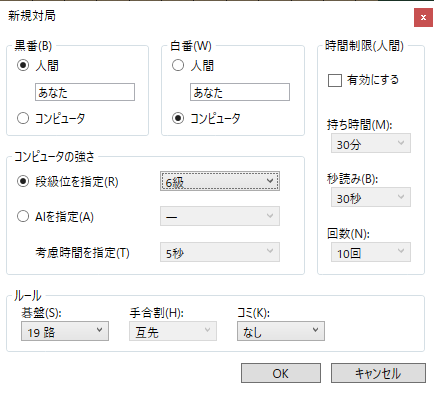The width and height of the screenshot is (434, 402).
Task: Open the 秒読み 30秒 dropdown
Action: (371, 197)
